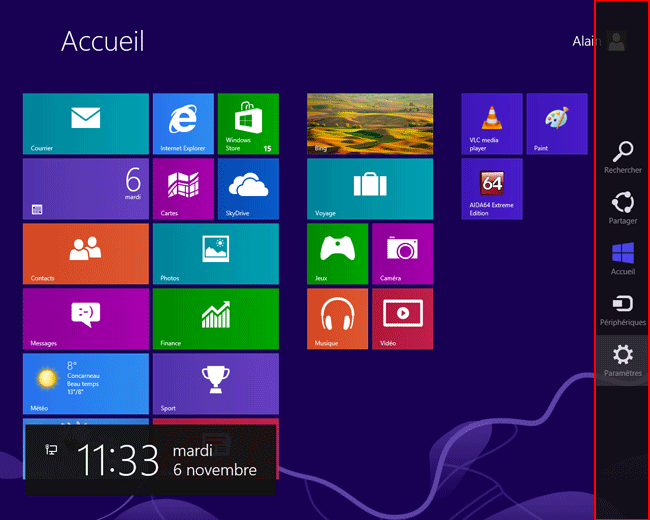Open the Caméra tile
The height and width of the screenshot is (520, 650).
point(403,254)
